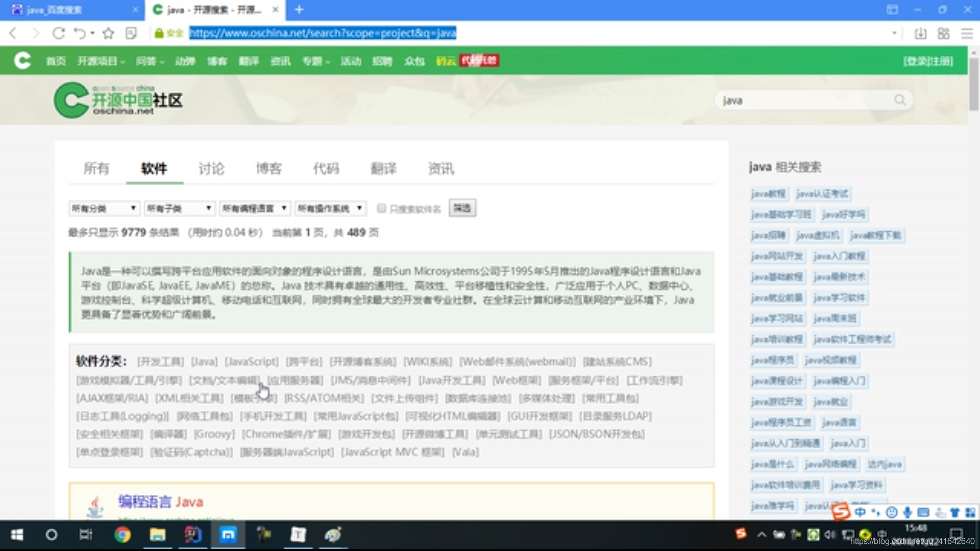Screen dimensions: 980x551
Task: Switch to the 代码 search tab
Action: [x=326, y=168]
